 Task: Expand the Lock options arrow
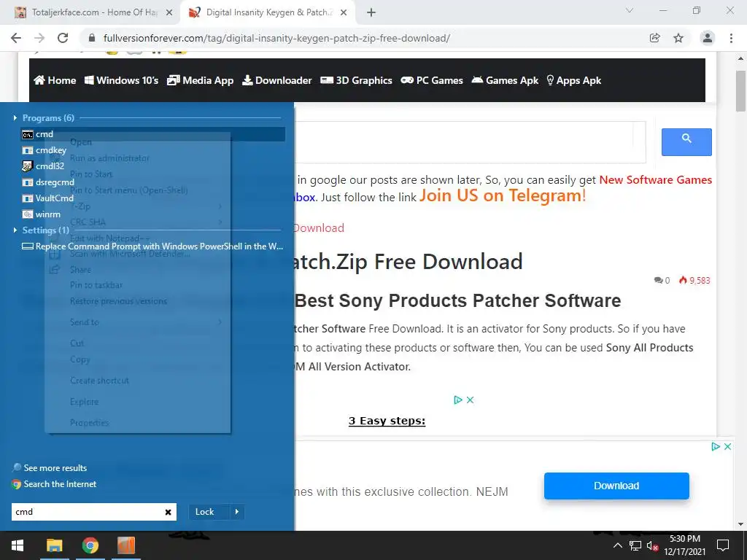(x=237, y=512)
